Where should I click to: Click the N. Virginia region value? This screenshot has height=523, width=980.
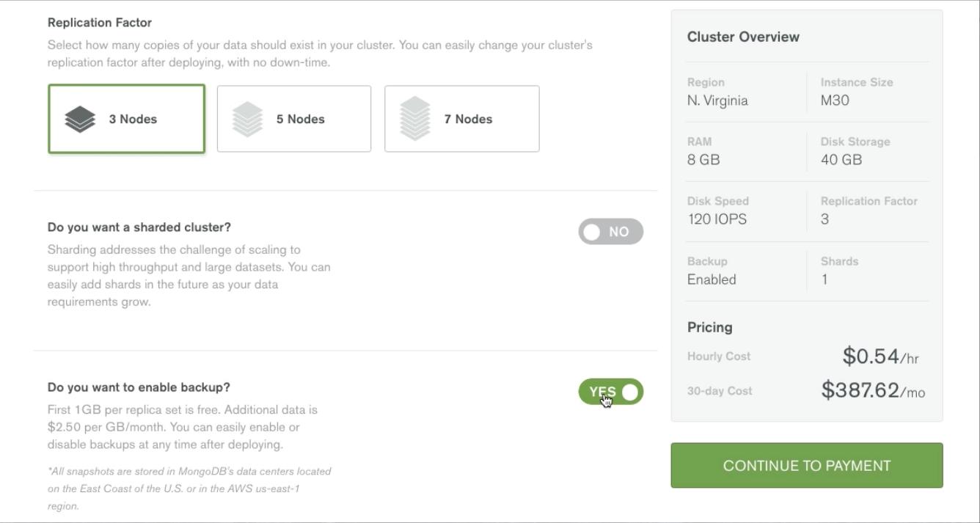tap(717, 100)
